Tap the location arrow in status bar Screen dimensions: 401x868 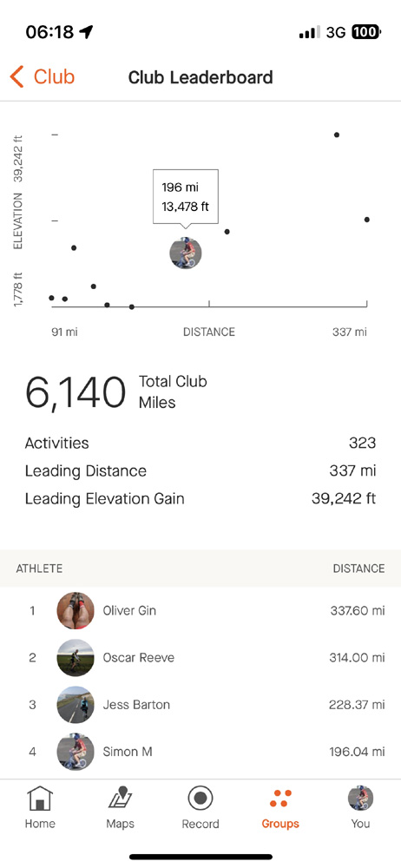coord(86,32)
